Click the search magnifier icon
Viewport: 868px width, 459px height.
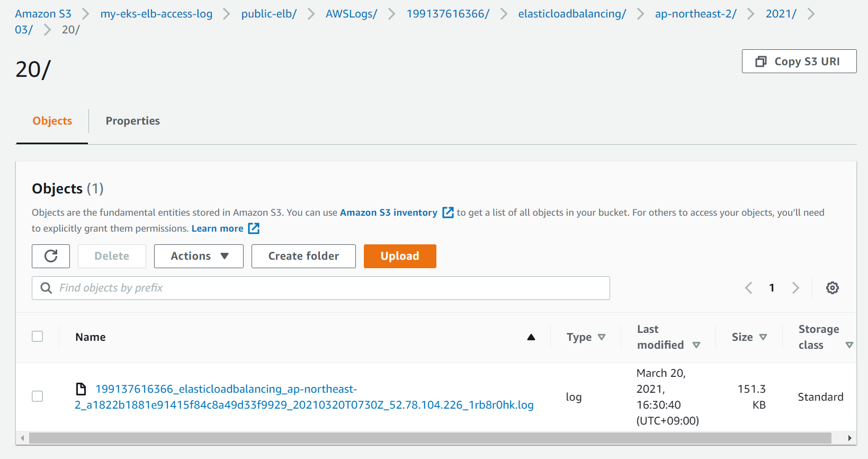pos(47,288)
